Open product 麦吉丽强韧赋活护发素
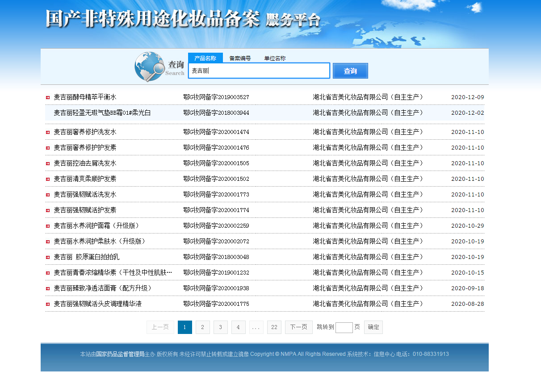 [x=85, y=210]
